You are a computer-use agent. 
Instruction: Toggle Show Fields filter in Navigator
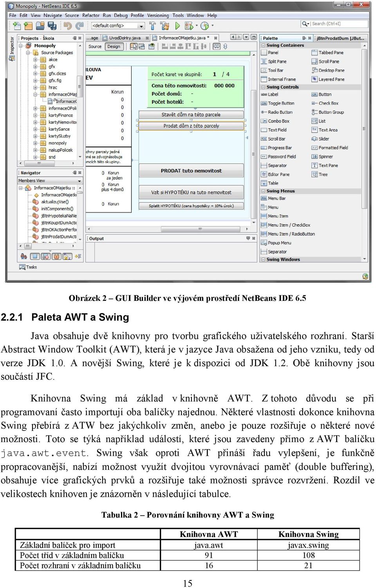pos(35,257)
